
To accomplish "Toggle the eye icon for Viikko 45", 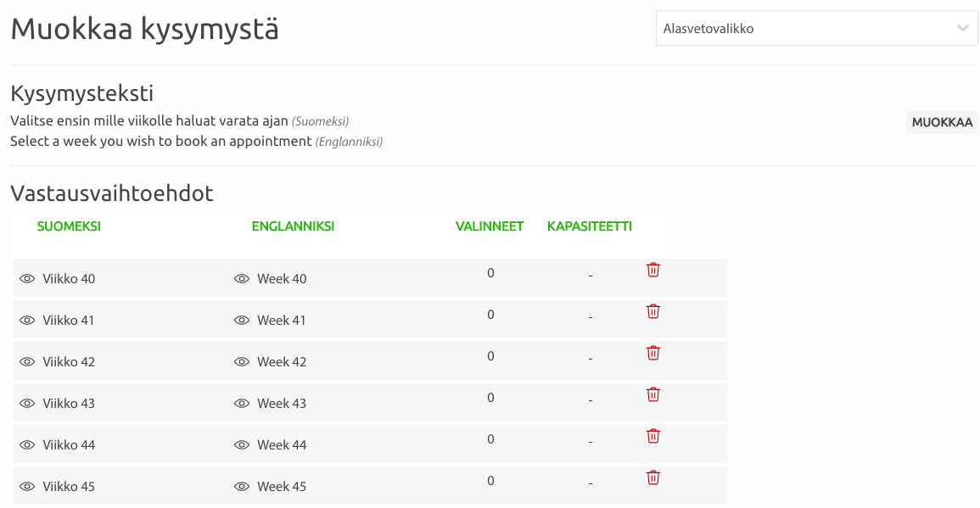I will point(27,487).
